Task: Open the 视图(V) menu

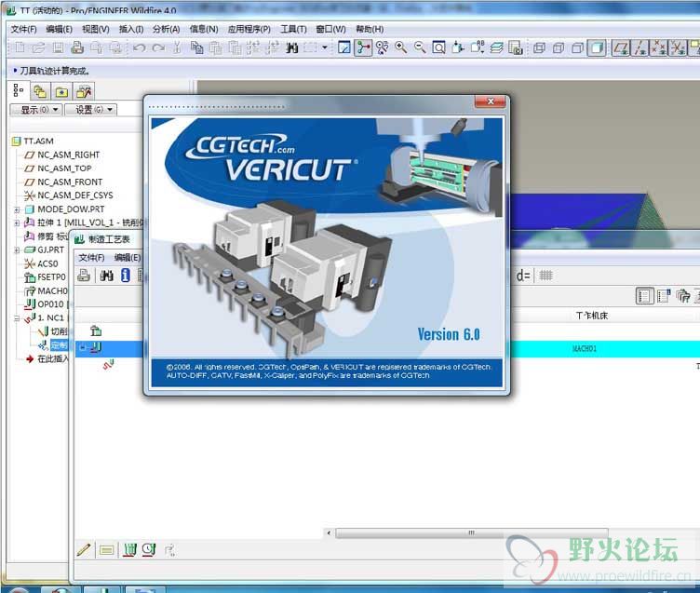Action: (96, 30)
